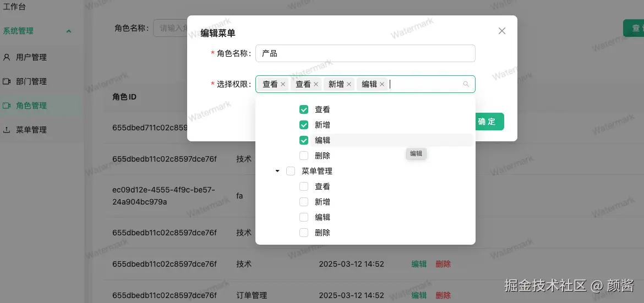
Task: Click role ID 655dbed711c02c859 in first row
Action: 150,128
